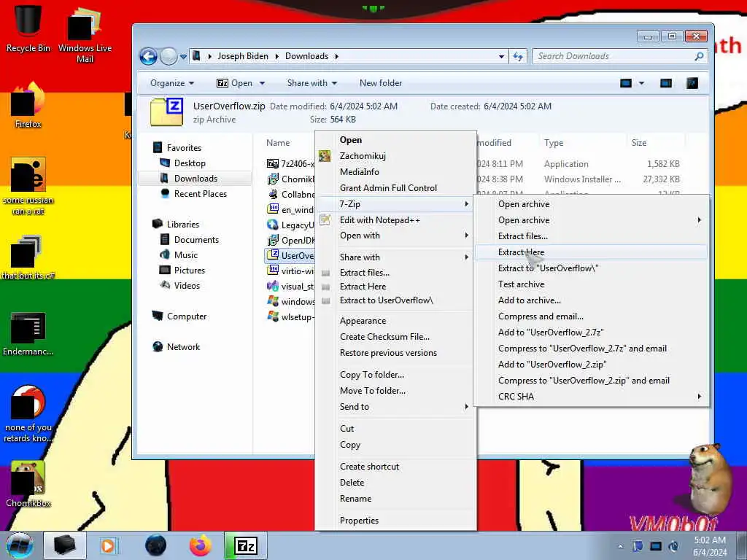This screenshot has width=747, height=560.
Task: Click the network tray icon
Action: pos(656,546)
